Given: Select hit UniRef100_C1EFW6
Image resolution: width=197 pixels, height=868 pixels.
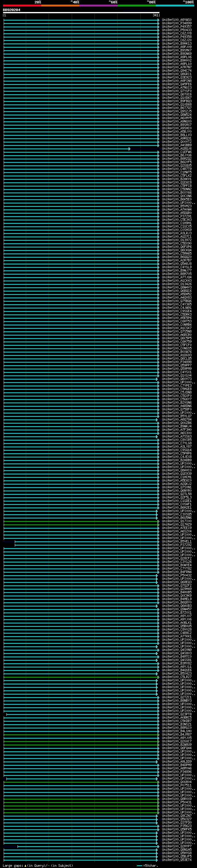Looking at the screenshot, I should pyautogui.click(x=176, y=152).
